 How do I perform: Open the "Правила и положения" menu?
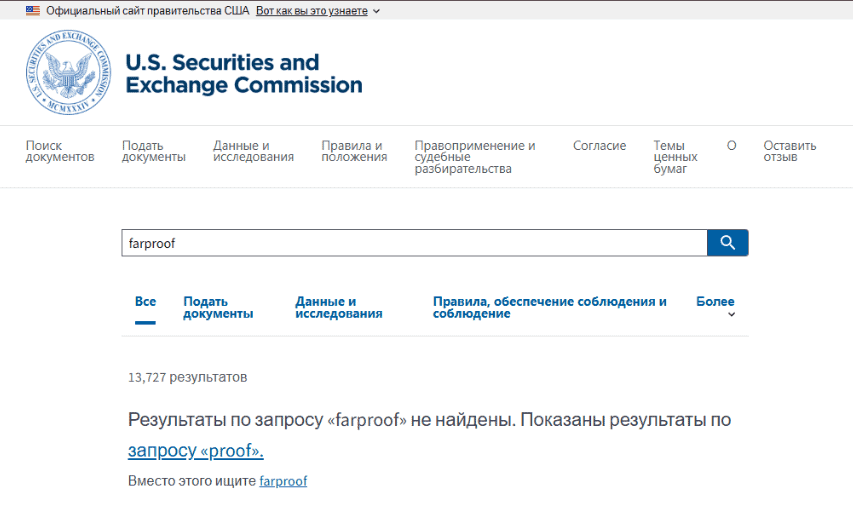tap(354, 151)
